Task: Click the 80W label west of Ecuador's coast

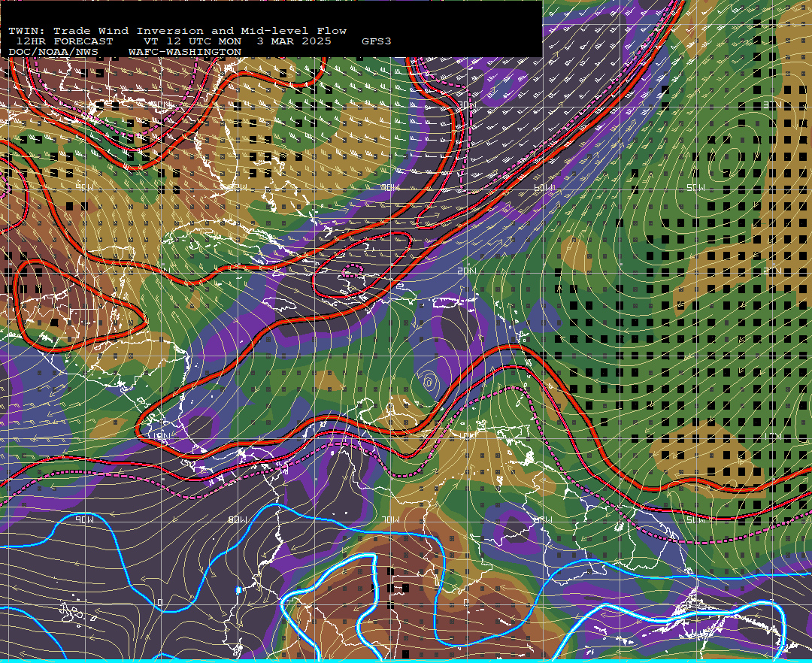Action: pyautogui.click(x=238, y=519)
